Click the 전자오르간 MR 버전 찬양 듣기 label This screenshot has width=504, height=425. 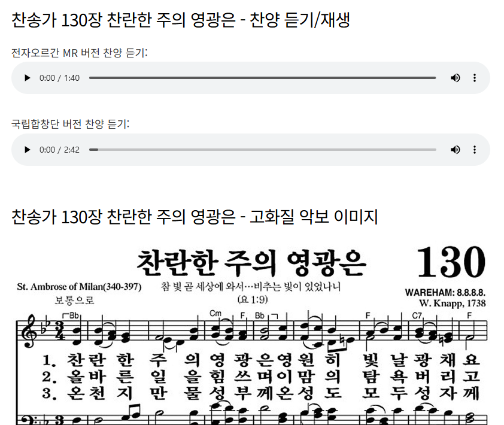80,53
